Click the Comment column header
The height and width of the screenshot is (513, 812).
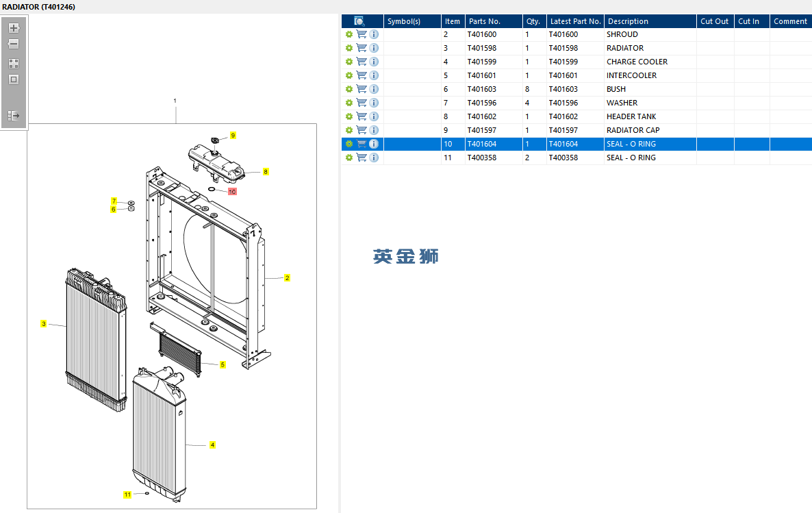point(791,21)
